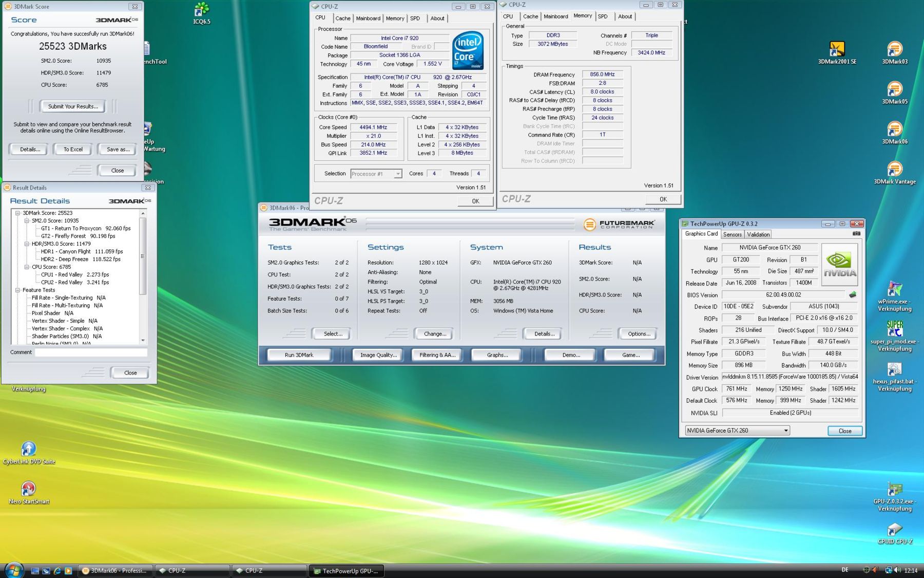The width and height of the screenshot is (924, 578).
Task: Click the Switch Between Windows quick launch icon
Action: [x=46, y=570]
